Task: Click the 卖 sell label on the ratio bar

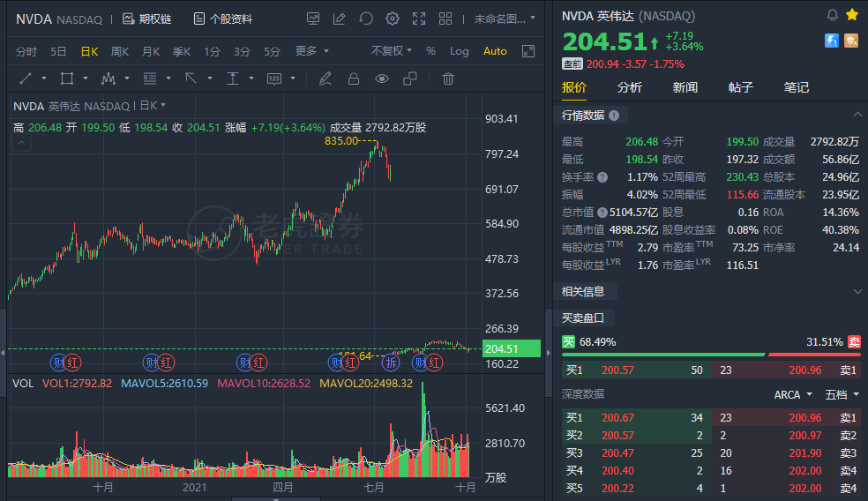Action: pyautogui.click(x=854, y=342)
